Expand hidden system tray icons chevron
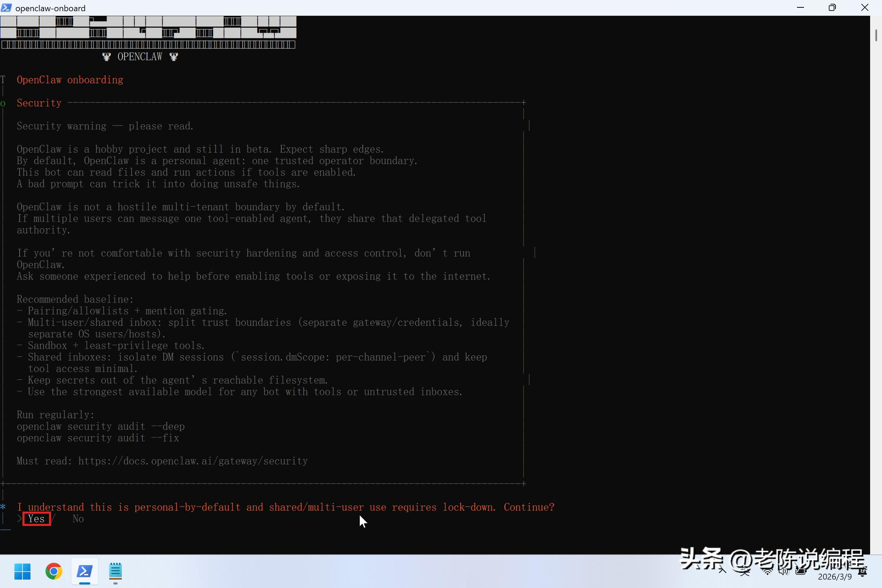Viewport: 882px width, 588px height. (x=722, y=570)
